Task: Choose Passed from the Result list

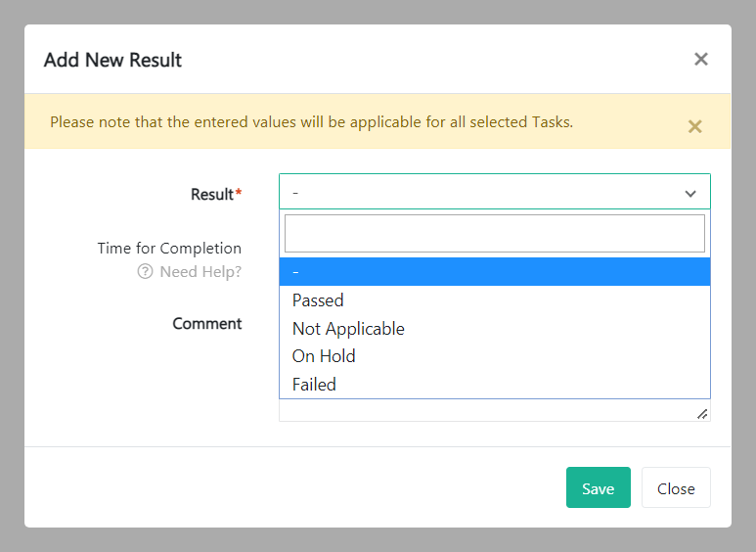Action: pos(319,300)
